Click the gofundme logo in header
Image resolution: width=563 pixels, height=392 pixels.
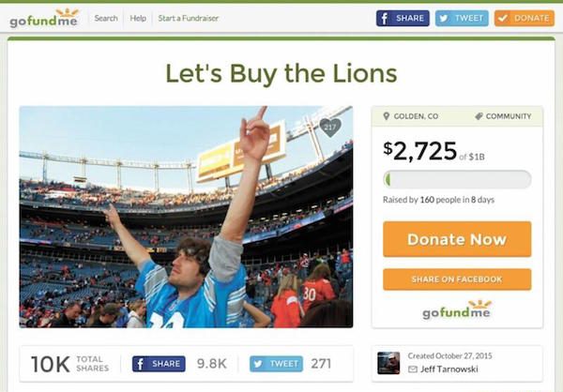[43, 19]
